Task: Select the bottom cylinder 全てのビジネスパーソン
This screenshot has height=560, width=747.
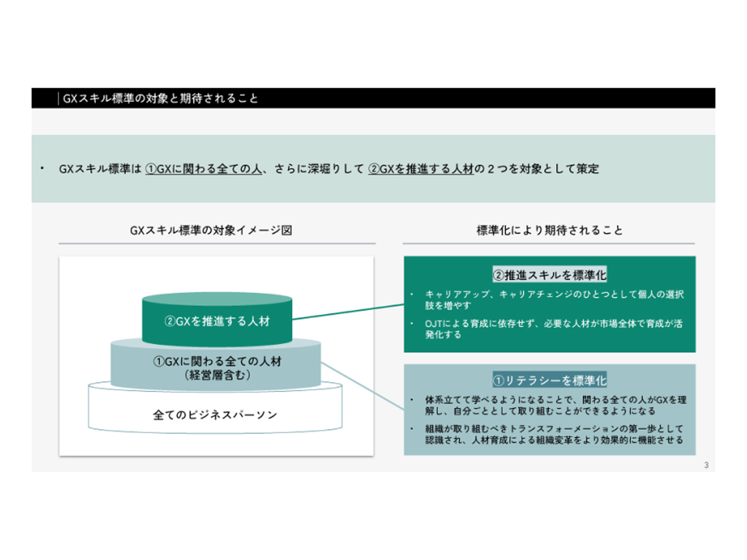Action: pyautogui.click(x=216, y=413)
